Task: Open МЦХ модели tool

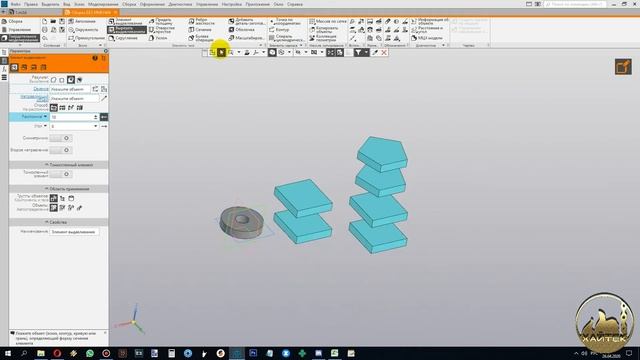Action: pos(427,38)
